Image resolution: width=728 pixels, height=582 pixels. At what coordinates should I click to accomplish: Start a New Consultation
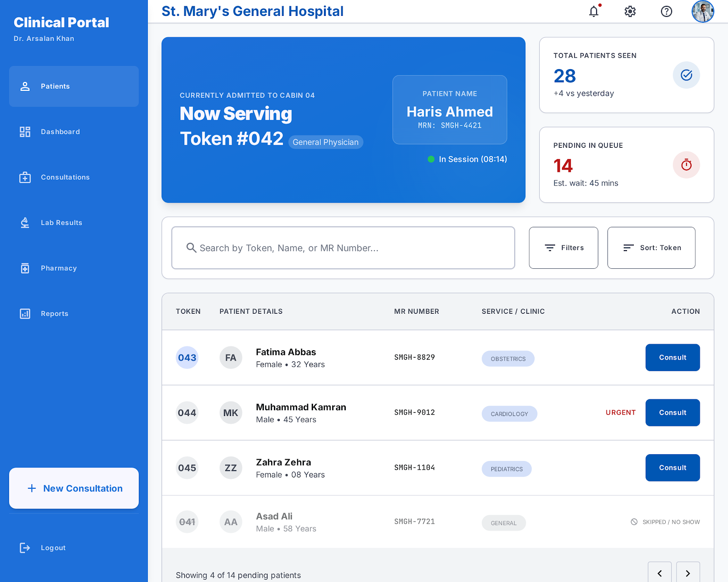[x=74, y=488]
